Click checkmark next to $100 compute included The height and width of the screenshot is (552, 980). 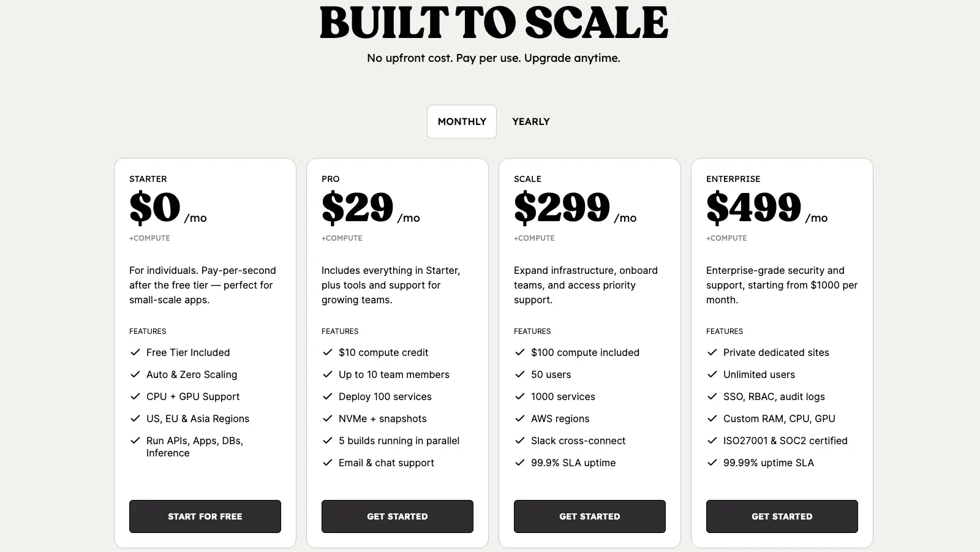[x=520, y=352]
